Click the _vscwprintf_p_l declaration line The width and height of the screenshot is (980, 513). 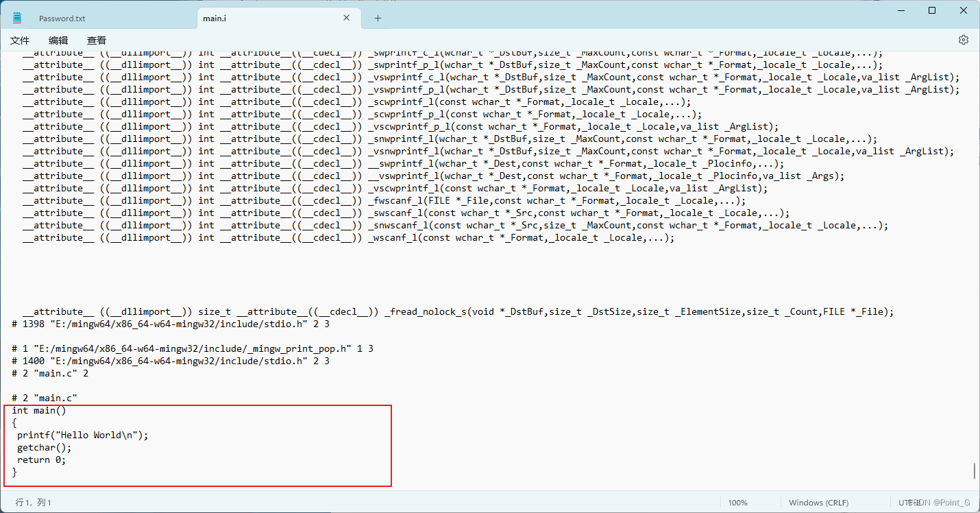pos(401,126)
